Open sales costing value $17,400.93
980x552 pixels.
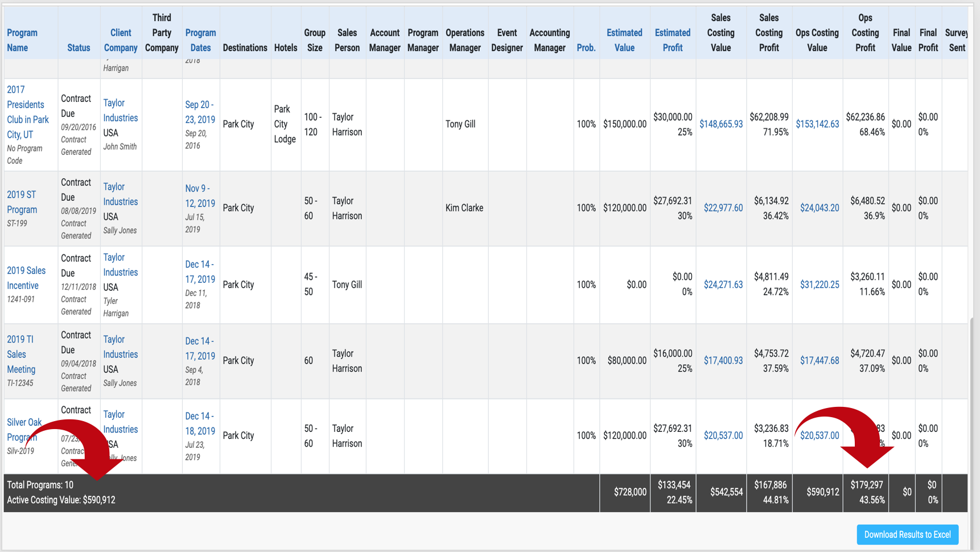[723, 361]
